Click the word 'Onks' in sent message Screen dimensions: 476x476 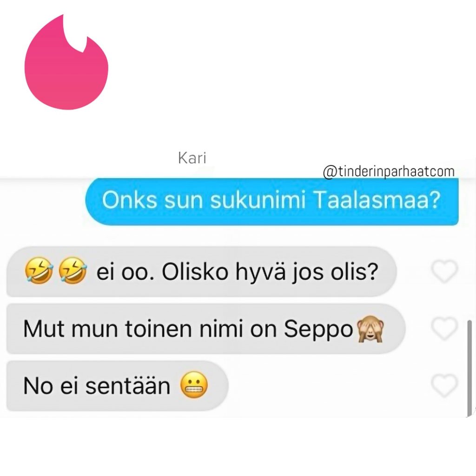tap(130, 201)
